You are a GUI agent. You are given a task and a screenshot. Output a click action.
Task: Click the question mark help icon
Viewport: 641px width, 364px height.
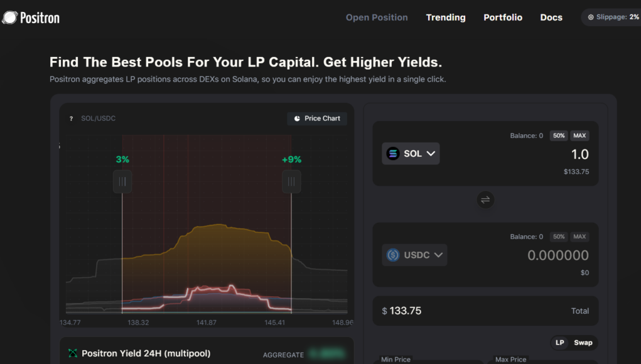71,119
